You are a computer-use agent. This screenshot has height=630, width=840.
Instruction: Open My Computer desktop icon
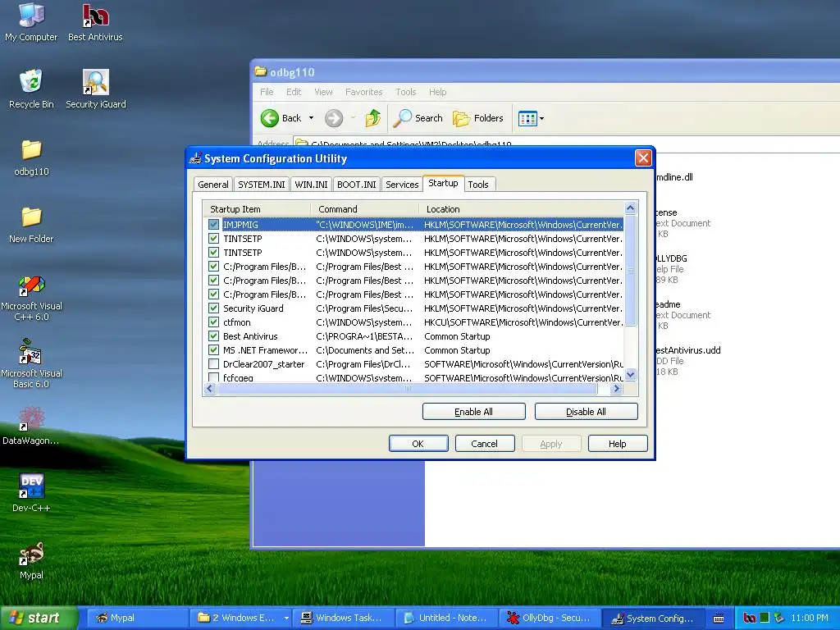[31, 22]
